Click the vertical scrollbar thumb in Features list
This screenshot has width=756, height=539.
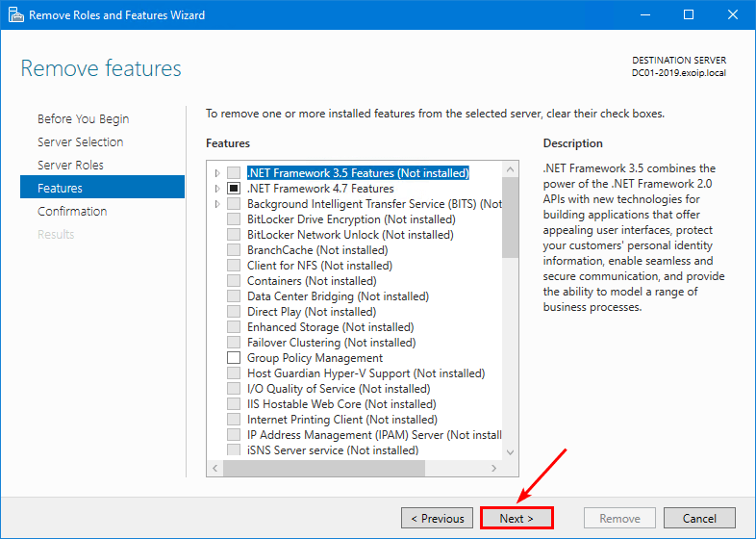tap(510, 217)
